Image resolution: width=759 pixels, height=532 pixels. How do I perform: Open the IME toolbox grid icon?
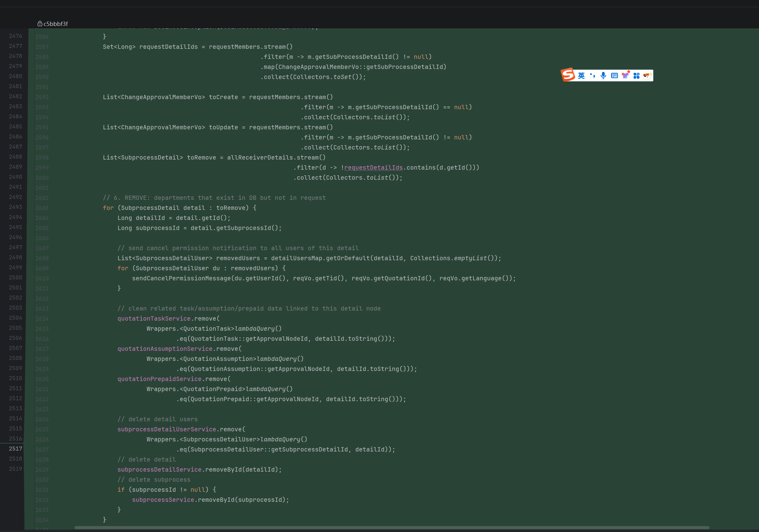tap(636, 76)
